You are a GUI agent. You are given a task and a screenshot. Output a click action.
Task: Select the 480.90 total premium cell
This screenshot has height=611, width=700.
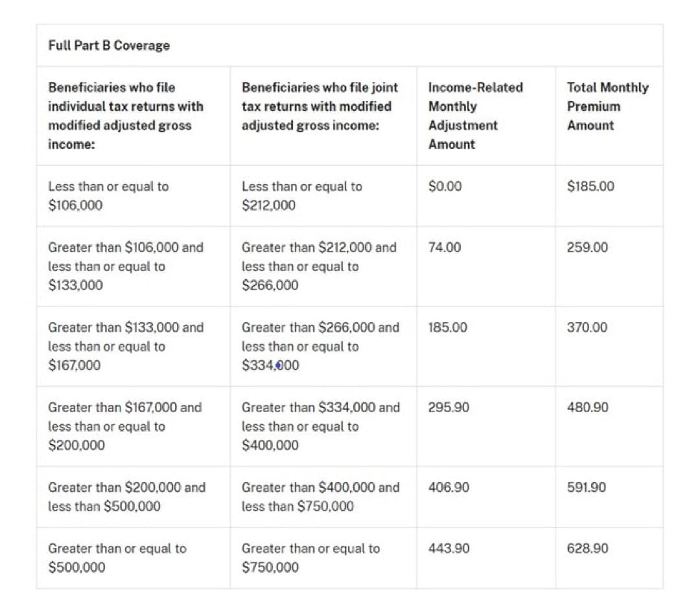click(587, 408)
